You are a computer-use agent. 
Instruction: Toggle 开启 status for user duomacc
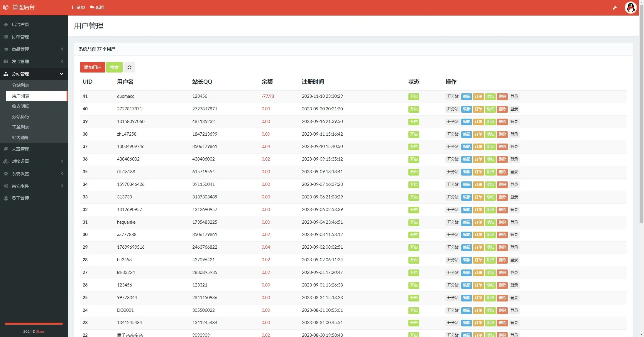click(x=413, y=97)
